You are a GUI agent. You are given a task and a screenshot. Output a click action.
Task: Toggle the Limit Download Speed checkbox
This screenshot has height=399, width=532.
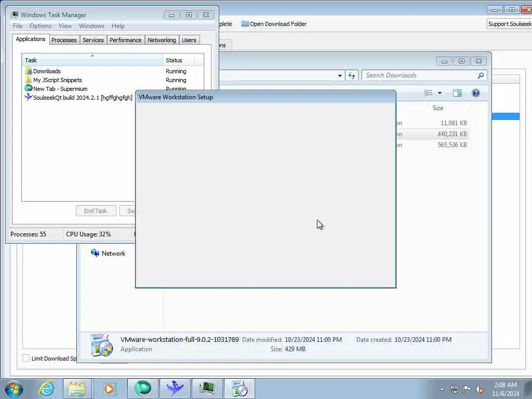(26, 358)
